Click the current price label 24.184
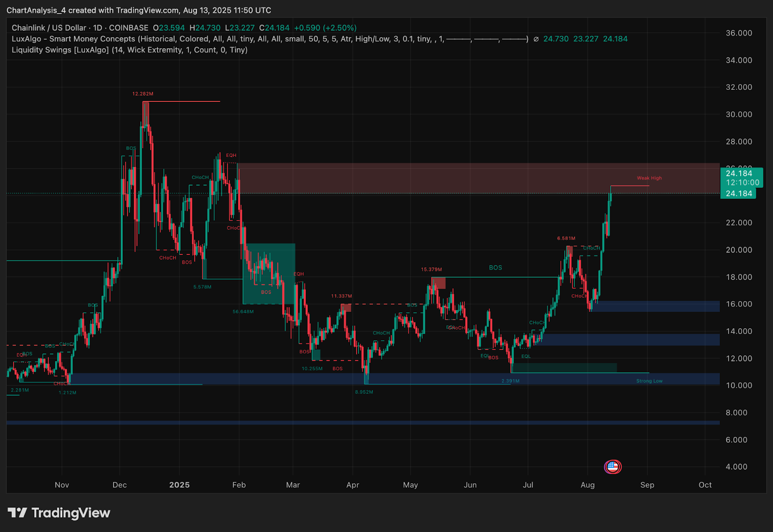This screenshot has width=773, height=532. 739,194
